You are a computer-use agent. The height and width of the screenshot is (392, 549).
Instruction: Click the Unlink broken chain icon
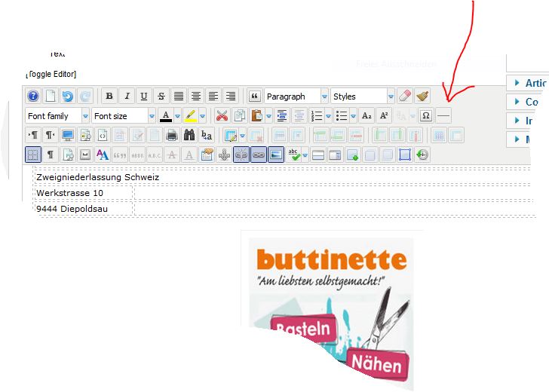(241, 155)
